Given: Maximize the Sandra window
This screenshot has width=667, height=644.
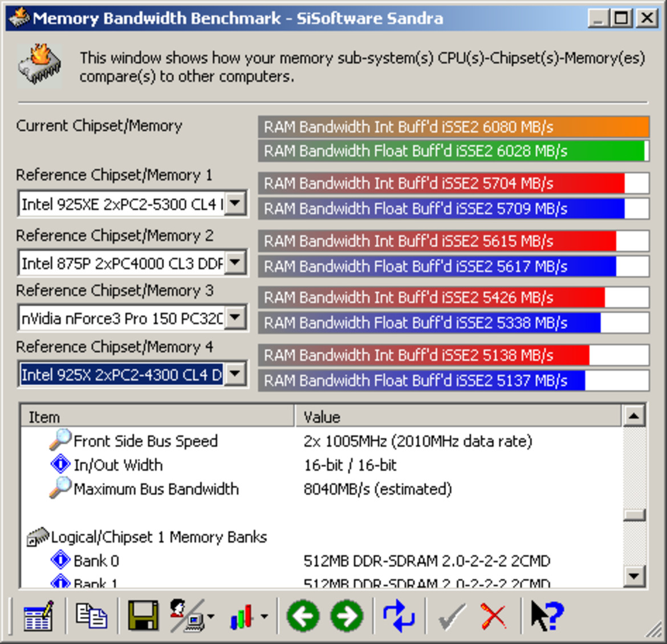Looking at the screenshot, I should pyautogui.click(x=621, y=18).
